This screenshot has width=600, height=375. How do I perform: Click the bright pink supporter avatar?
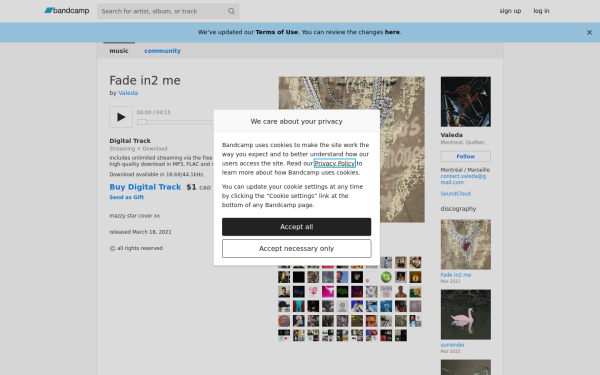click(x=328, y=292)
